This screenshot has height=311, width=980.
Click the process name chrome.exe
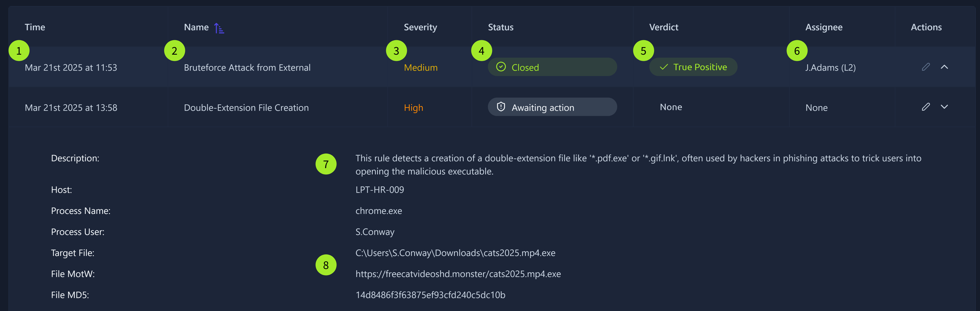(x=379, y=211)
